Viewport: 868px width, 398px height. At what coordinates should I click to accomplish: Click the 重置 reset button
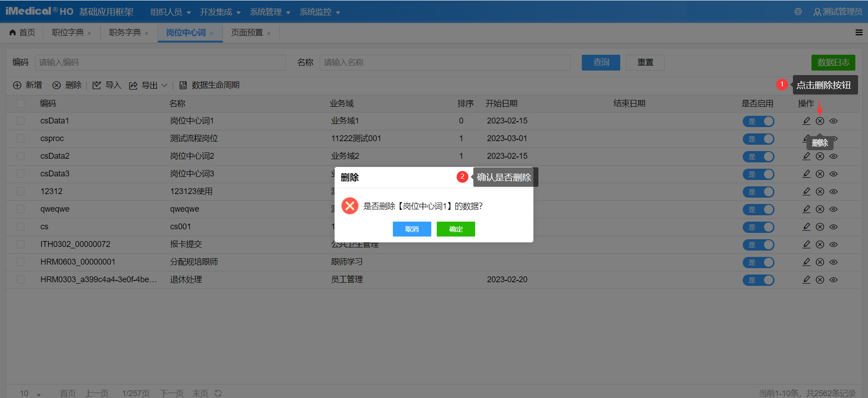point(645,62)
